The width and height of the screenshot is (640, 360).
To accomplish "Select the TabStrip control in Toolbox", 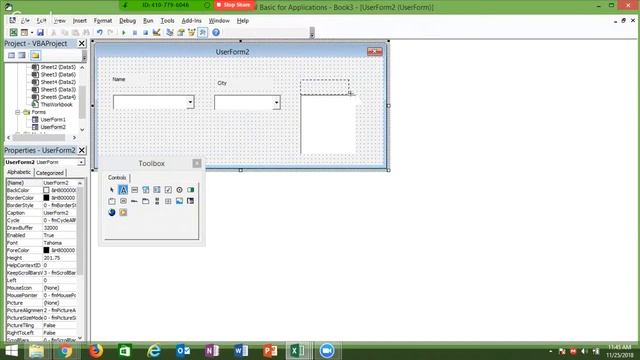I will coord(134,201).
